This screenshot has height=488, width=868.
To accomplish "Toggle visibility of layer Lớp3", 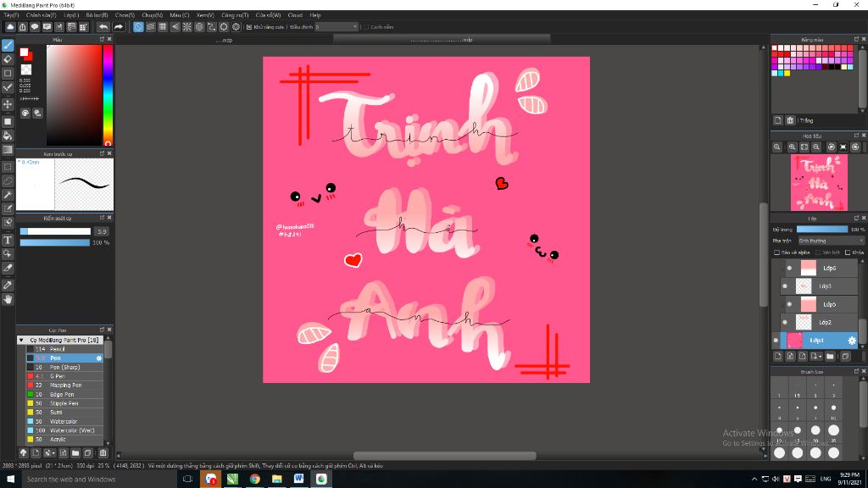I will pos(784,286).
